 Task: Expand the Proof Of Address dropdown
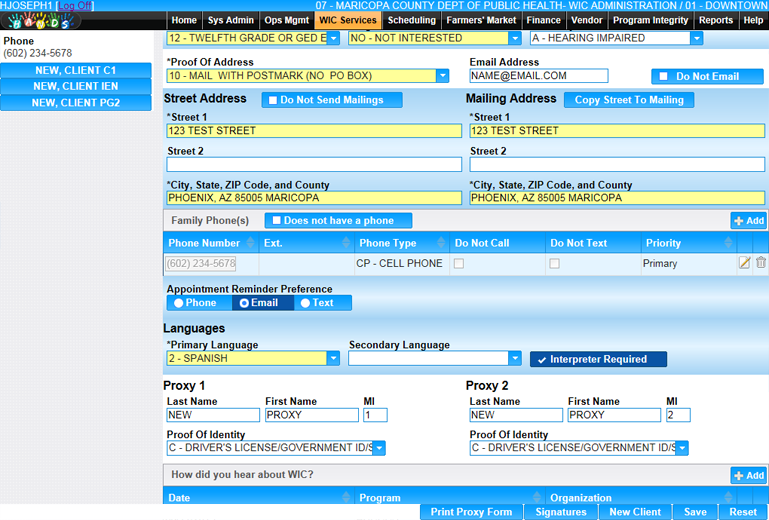(442, 76)
